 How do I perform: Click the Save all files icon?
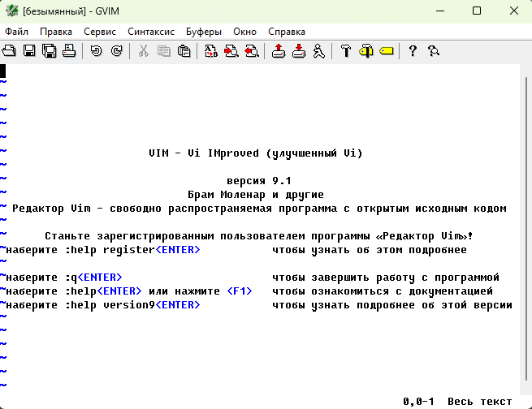50,51
